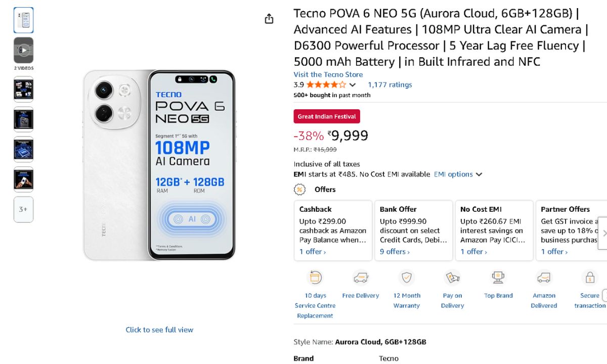The height and width of the screenshot is (364, 607).
Task: Open the 9 offers Bank Offer link
Action: [x=395, y=252]
